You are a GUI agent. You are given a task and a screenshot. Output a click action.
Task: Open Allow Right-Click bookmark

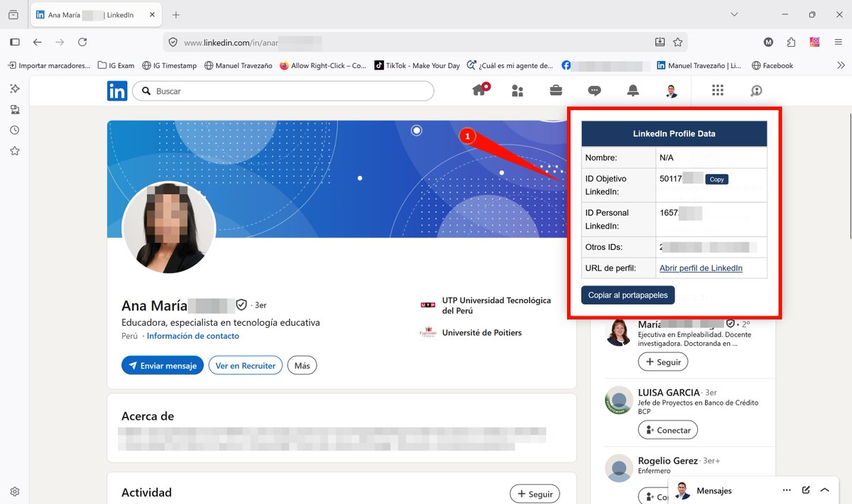(x=323, y=65)
